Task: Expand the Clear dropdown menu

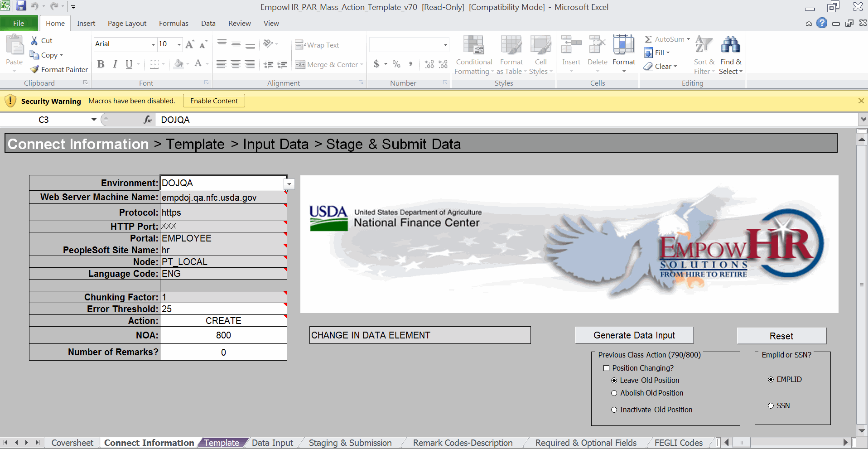Action: (x=675, y=67)
